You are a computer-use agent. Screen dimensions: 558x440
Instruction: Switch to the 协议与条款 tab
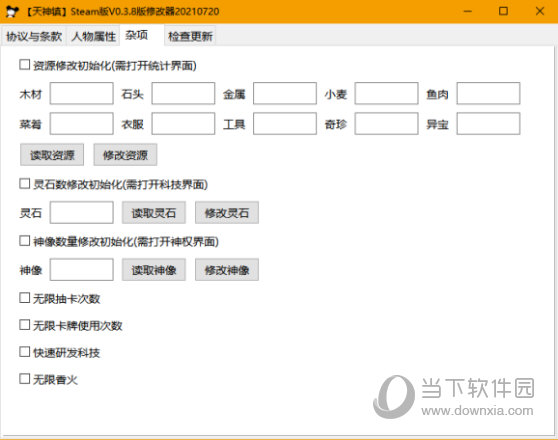(x=34, y=36)
